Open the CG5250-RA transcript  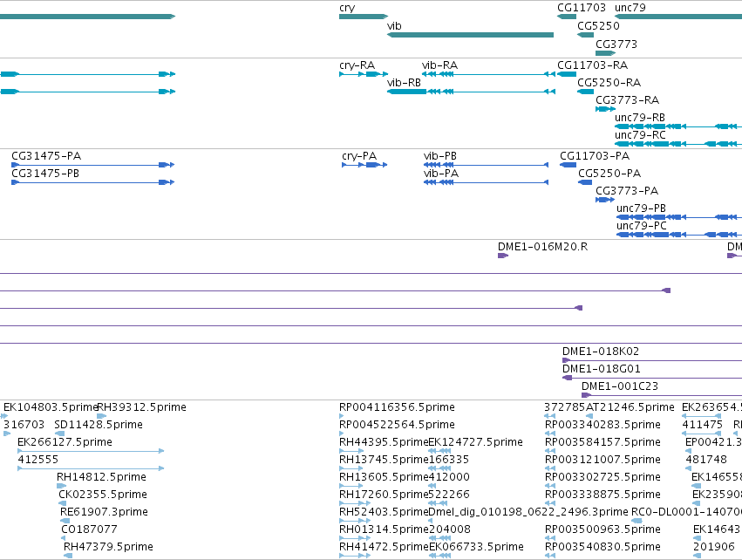point(585,92)
